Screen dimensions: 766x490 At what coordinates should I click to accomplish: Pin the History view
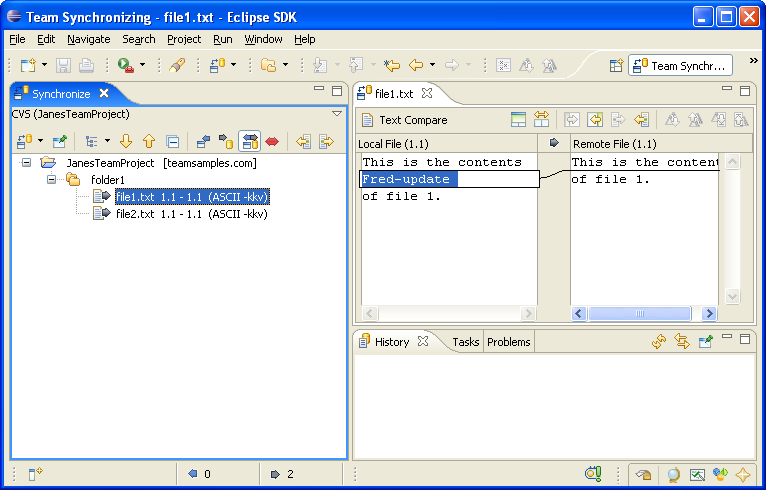[705, 341]
